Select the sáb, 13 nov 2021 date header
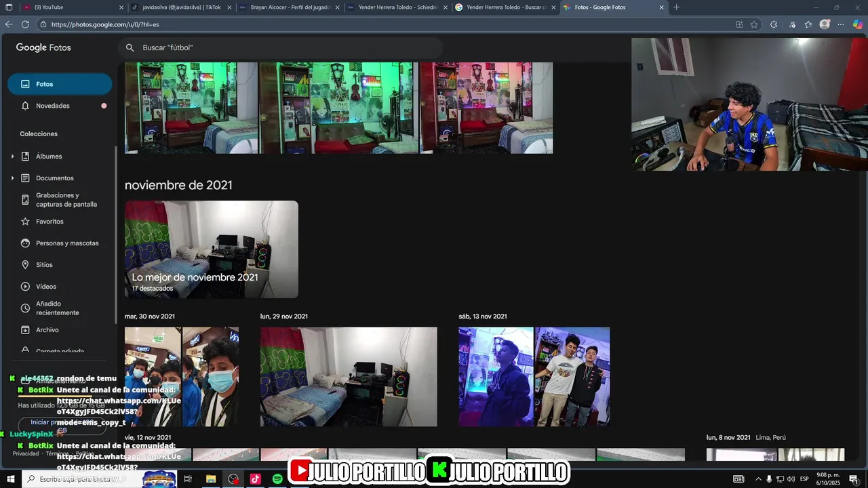868x488 pixels. pos(483,317)
